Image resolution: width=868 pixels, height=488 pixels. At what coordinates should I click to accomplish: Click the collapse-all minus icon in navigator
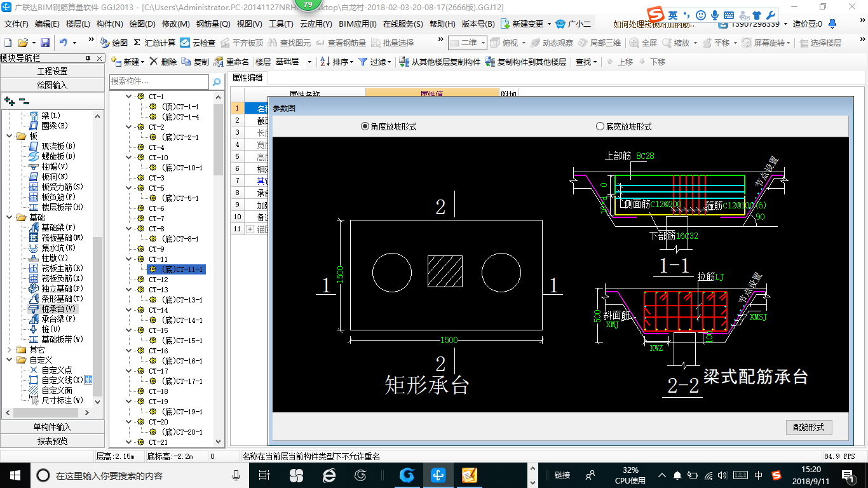point(24,100)
